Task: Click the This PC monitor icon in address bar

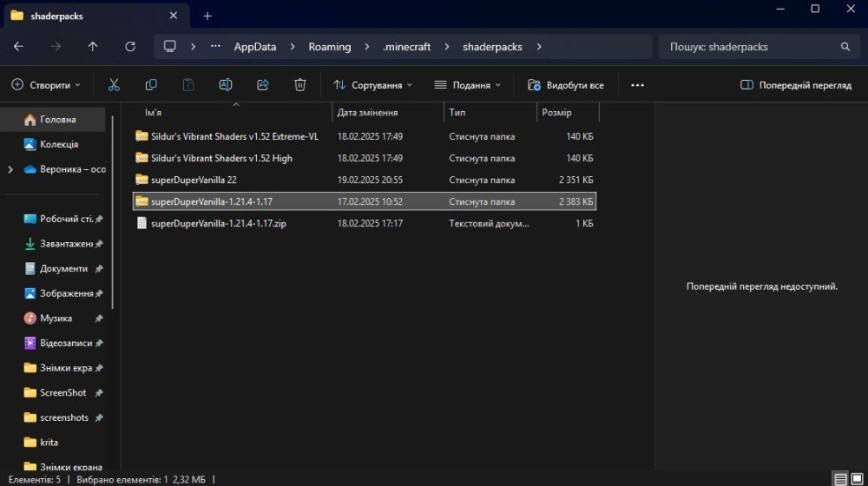Action: coord(169,47)
